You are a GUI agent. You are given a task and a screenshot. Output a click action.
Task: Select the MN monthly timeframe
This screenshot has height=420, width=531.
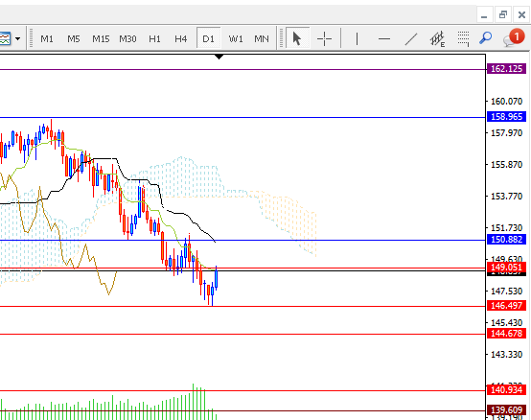(x=262, y=38)
